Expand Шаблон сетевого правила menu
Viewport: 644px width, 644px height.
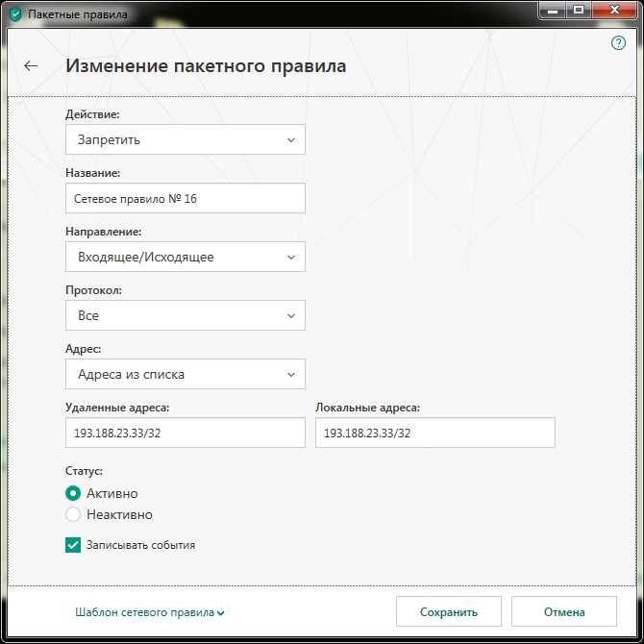tap(150, 612)
